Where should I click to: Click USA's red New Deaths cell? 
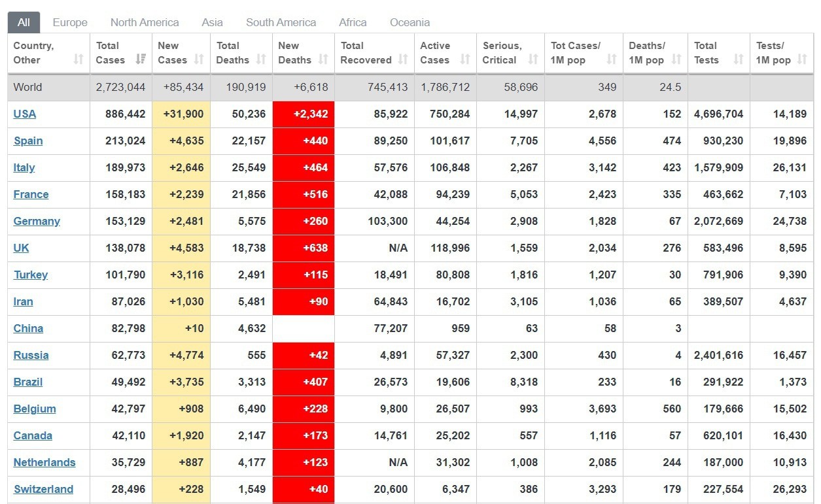(304, 114)
